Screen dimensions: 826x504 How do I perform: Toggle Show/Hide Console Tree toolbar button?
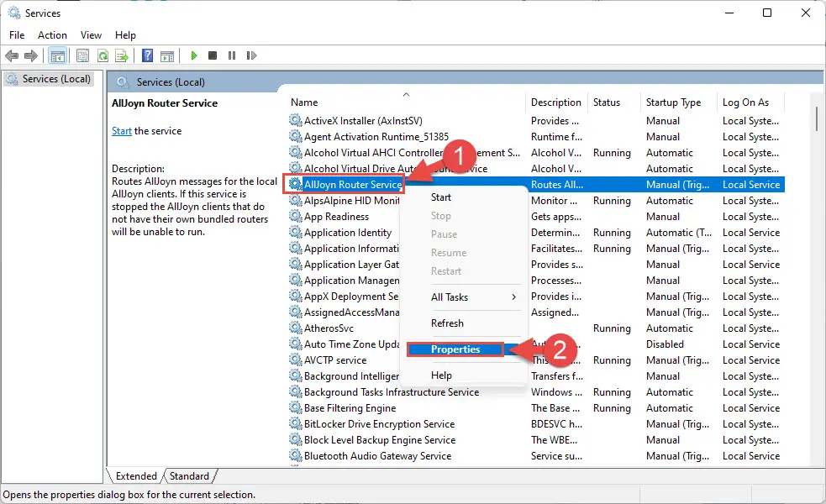pos(58,55)
